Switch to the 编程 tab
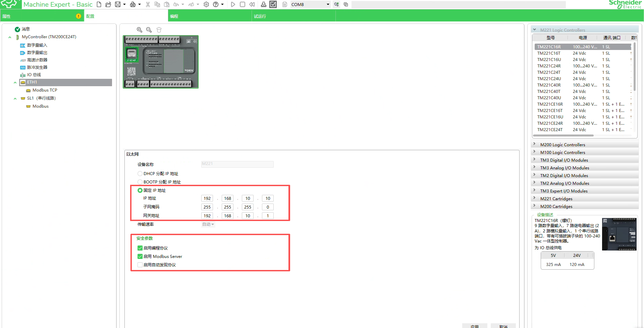The image size is (644, 328). click(174, 16)
